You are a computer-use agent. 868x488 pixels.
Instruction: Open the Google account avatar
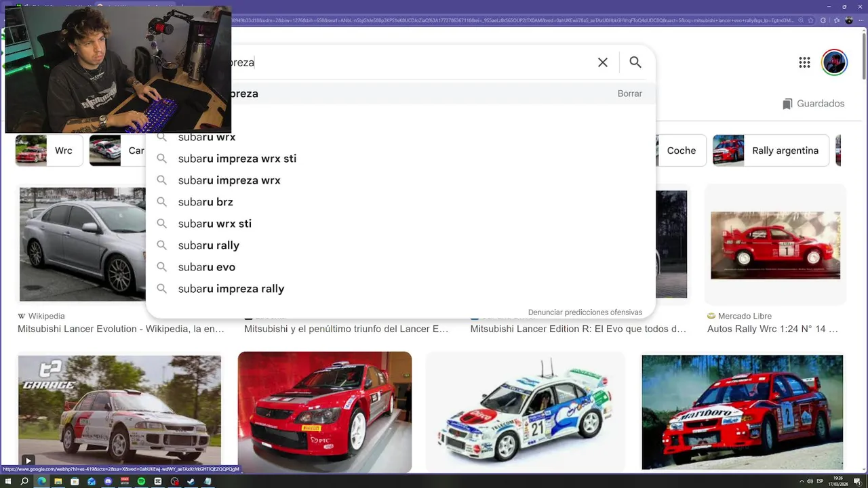point(834,62)
